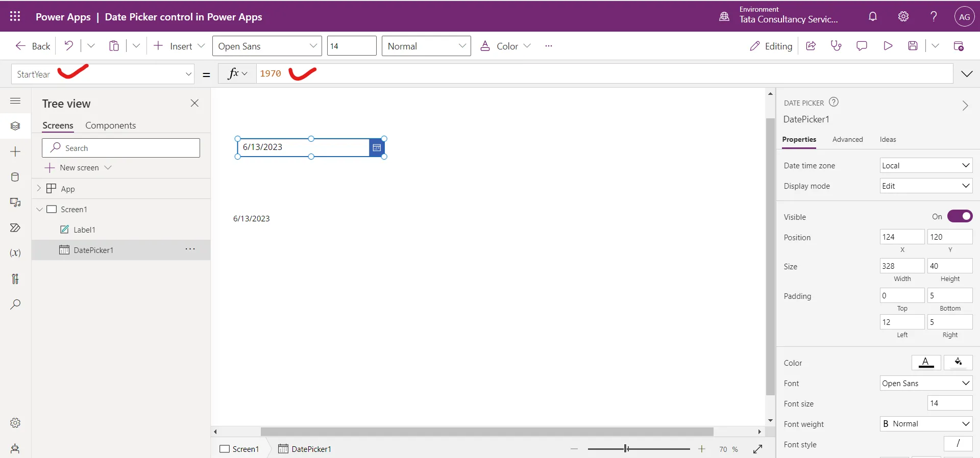Viewport: 980px width, 458px height.
Task: Open the Normal font weight dropdown in toolbar
Action: pos(426,46)
